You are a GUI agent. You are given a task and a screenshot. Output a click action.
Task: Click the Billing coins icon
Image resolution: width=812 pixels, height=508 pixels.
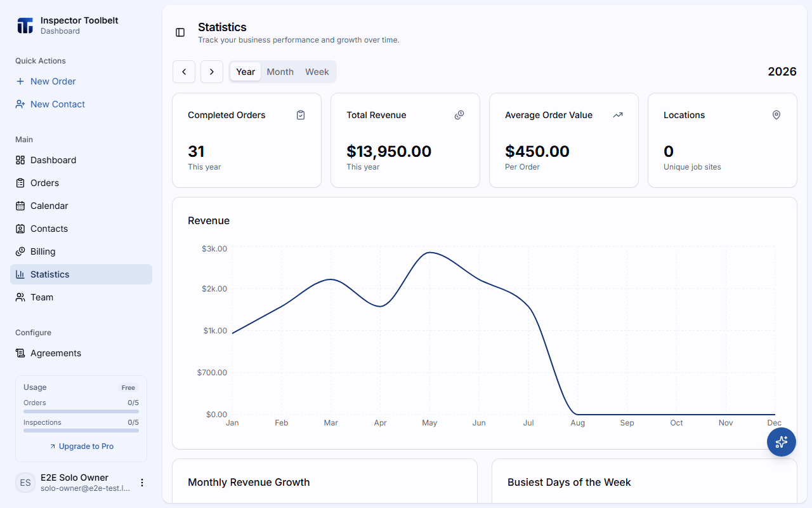(20, 251)
